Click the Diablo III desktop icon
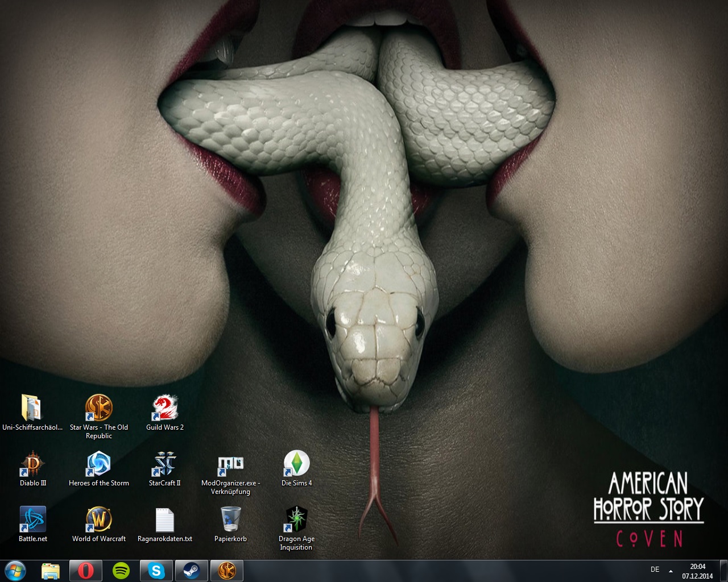 pyautogui.click(x=32, y=464)
